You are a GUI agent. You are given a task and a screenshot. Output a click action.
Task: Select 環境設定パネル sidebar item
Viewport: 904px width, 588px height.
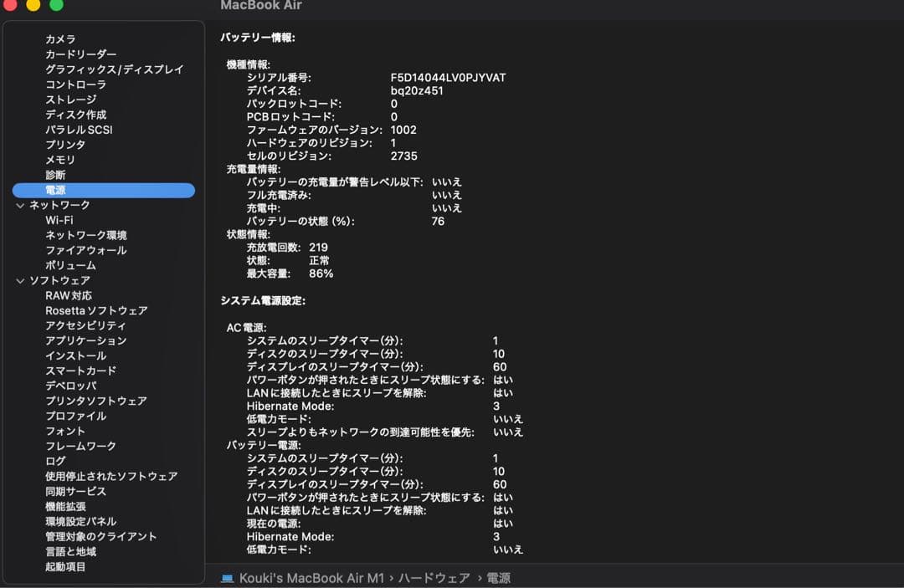point(80,521)
